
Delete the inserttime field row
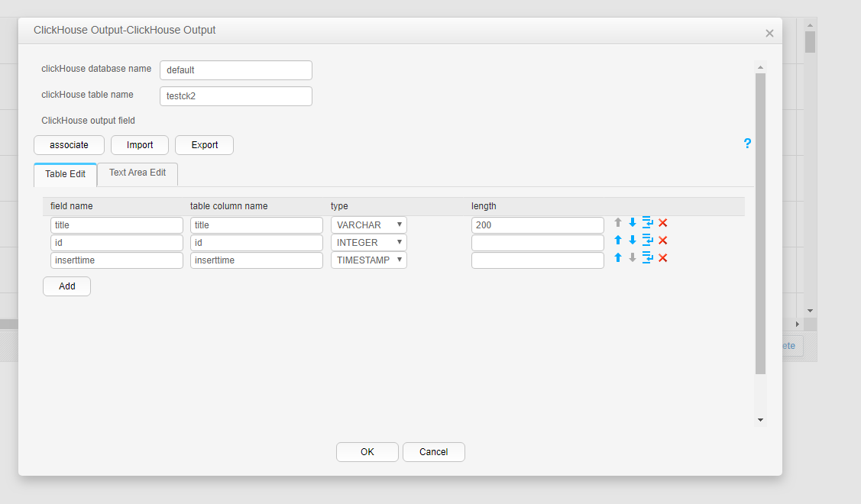[x=663, y=257]
